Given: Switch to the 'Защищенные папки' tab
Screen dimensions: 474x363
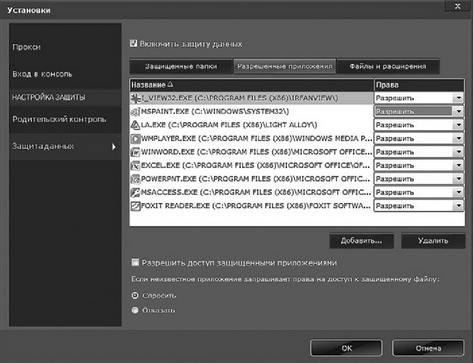Looking at the screenshot, I should (181, 66).
